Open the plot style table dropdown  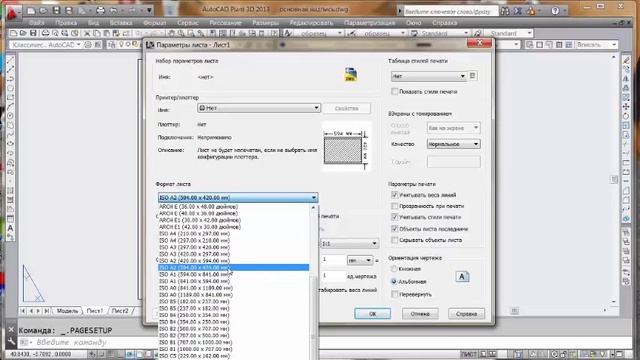429,76
